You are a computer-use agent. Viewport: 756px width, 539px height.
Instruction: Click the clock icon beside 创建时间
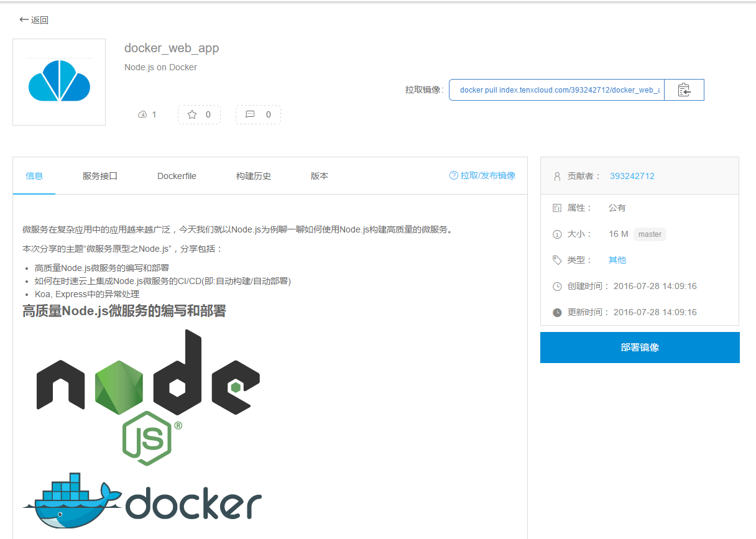557,286
